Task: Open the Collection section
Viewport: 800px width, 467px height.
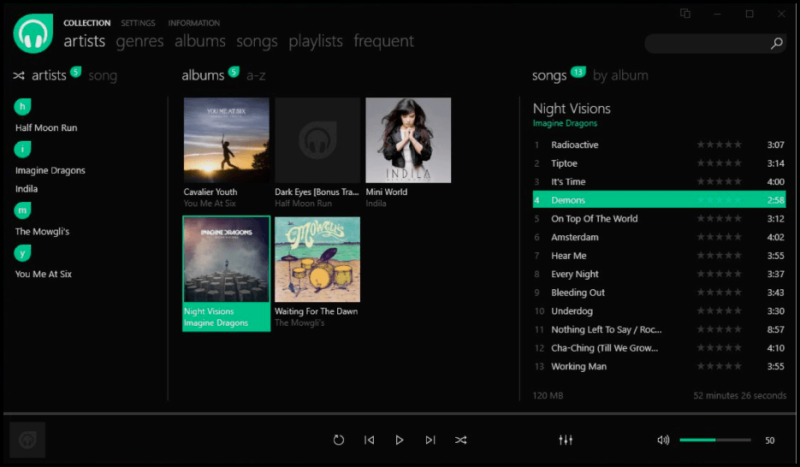Action: pos(87,23)
